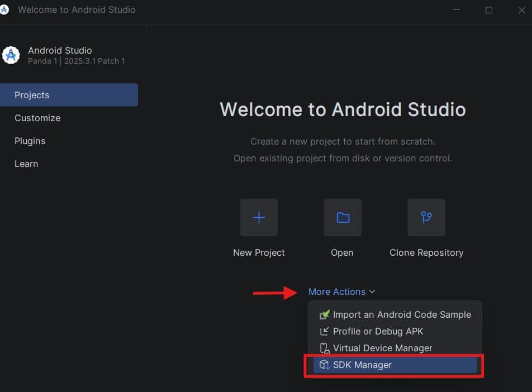532x392 pixels.
Task: Close the Welcome to Android Studio window
Action: (521, 10)
